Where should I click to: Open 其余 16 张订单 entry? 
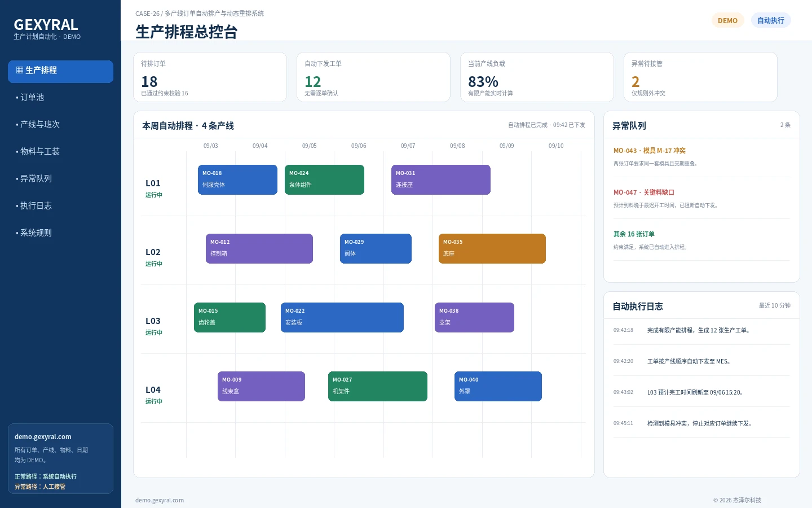coord(701,240)
